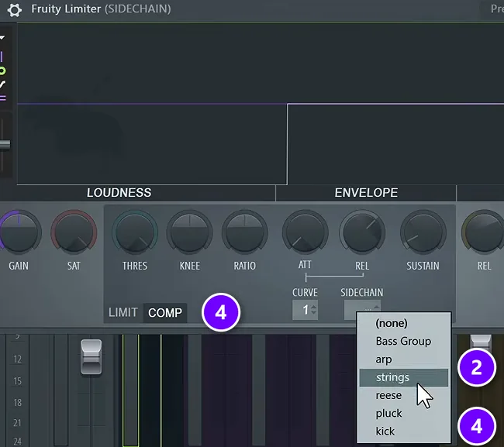Switch to the LIMIT tab
504x447 pixels.
(123, 312)
